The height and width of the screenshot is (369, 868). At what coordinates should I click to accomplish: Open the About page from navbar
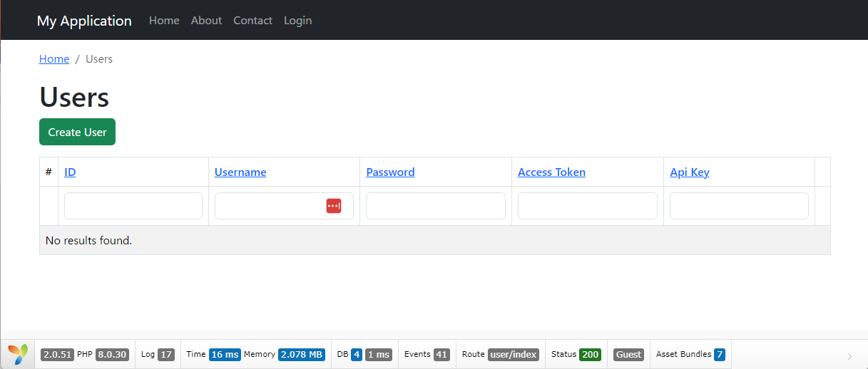206,21
